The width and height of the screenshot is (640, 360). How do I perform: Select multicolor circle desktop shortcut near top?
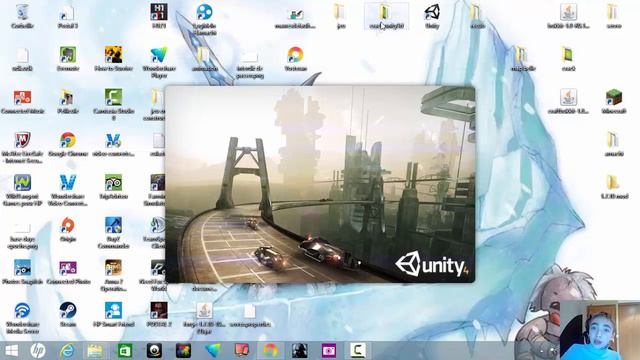(x=295, y=55)
